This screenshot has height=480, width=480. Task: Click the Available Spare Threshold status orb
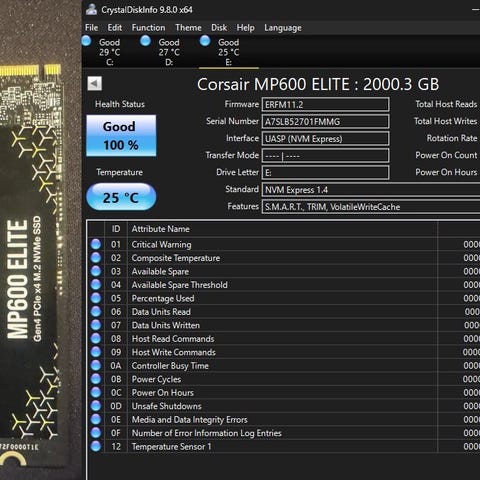click(96, 285)
